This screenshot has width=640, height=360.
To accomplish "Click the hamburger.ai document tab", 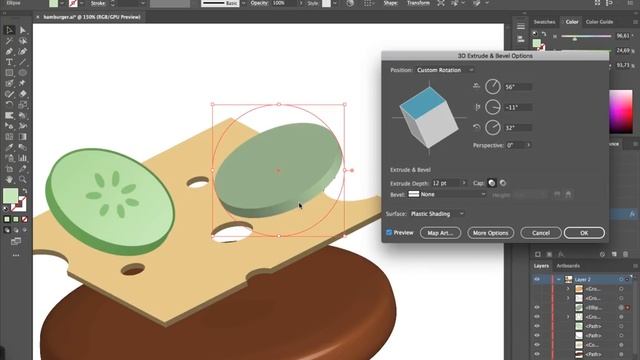I will [92, 17].
